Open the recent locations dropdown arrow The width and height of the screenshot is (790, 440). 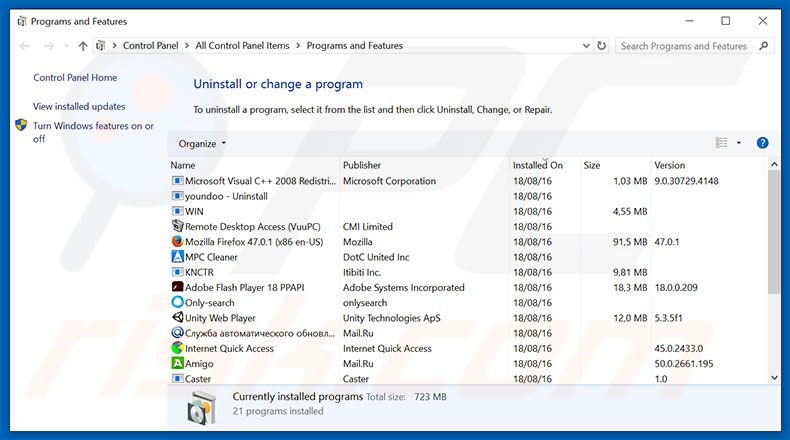point(67,46)
